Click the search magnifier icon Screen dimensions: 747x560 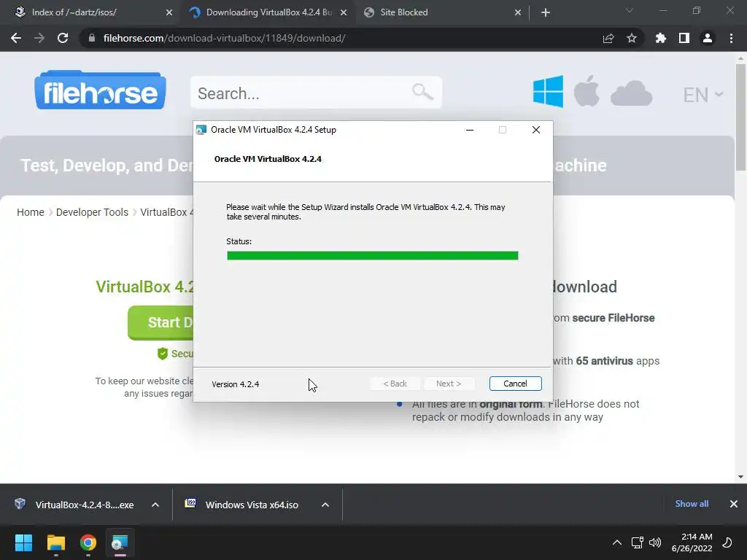(x=422, y=91)
